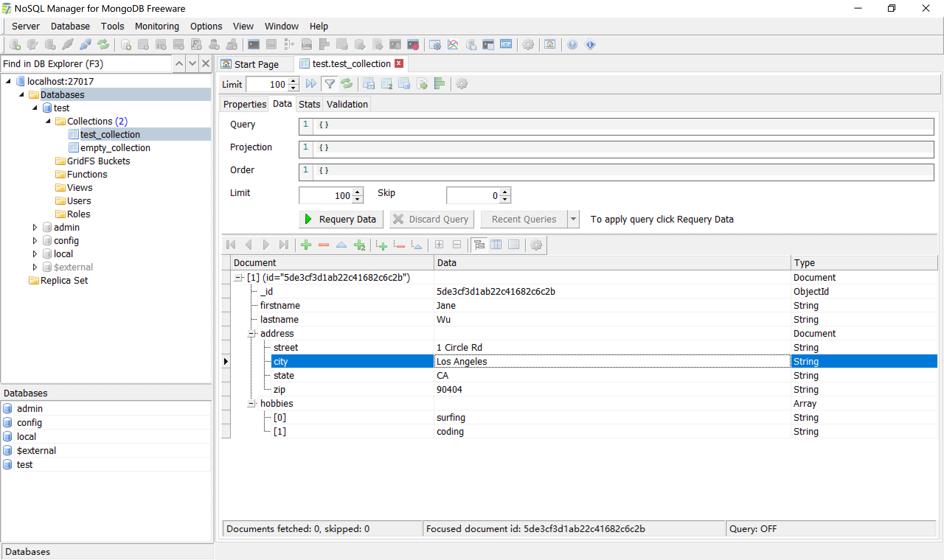Collapse the hobbies array node
The image size is (944, 560).
pos(251,403)
